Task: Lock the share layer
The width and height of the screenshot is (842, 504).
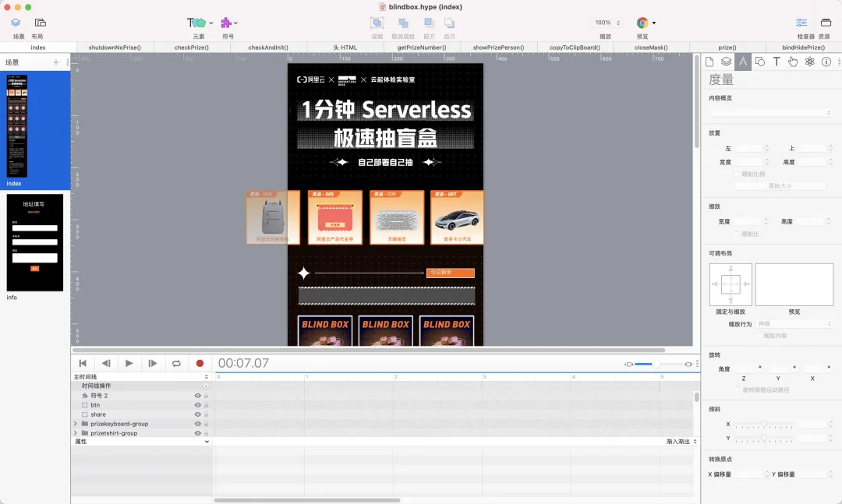Action: click(x=206, y=414)
